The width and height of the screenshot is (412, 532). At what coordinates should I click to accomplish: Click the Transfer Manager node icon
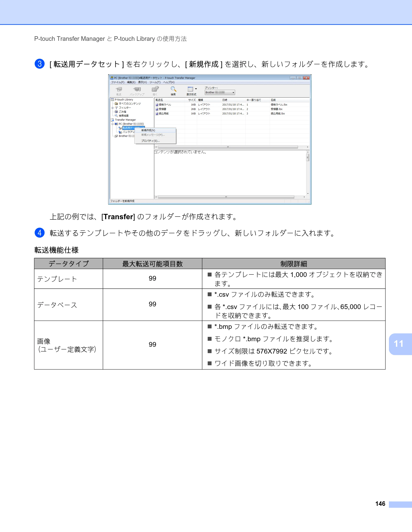[112, 120]
